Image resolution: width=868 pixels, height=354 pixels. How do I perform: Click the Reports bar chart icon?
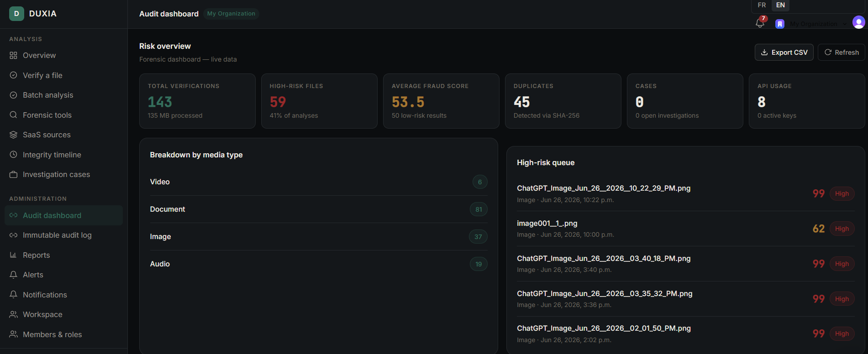(13, 255)
